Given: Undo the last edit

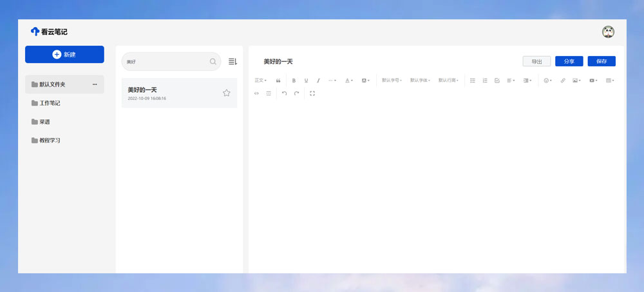Looking at the screenshot, I should click(284, 93).
